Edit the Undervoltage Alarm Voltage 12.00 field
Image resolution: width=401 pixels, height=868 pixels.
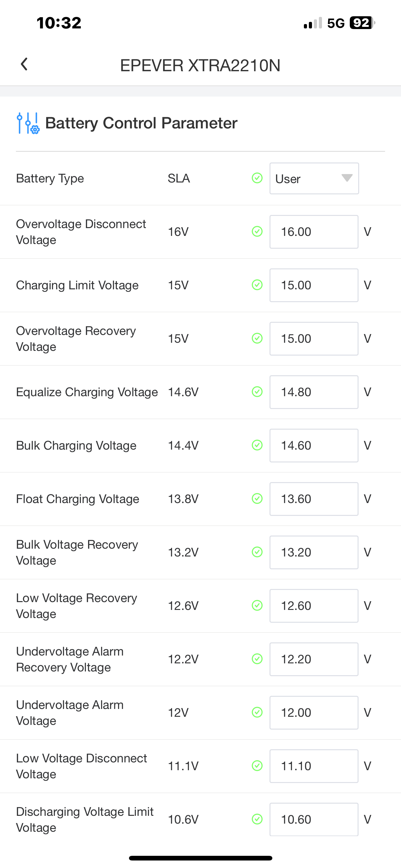(x=314, y=713)
